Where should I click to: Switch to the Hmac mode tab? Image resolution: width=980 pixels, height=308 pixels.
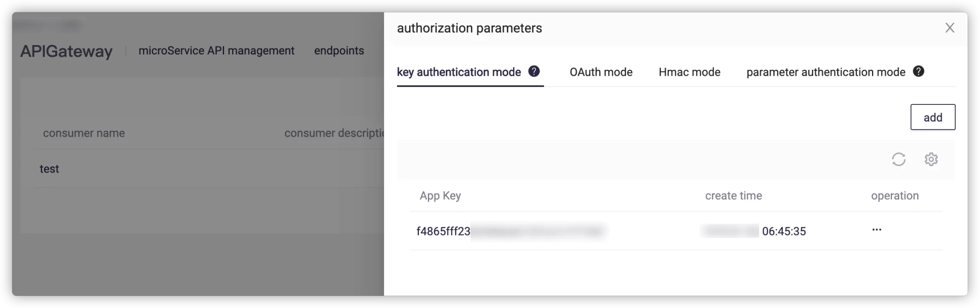pos(689,72)
